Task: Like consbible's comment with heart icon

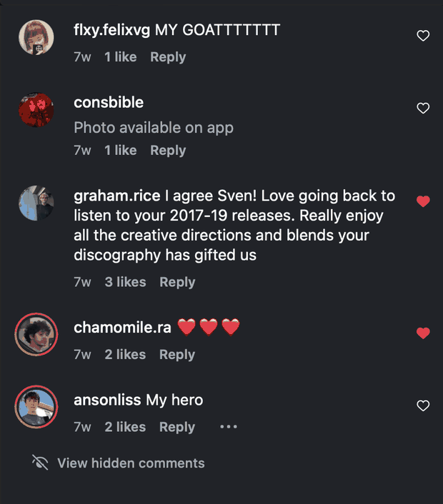Action: [423, 108]
